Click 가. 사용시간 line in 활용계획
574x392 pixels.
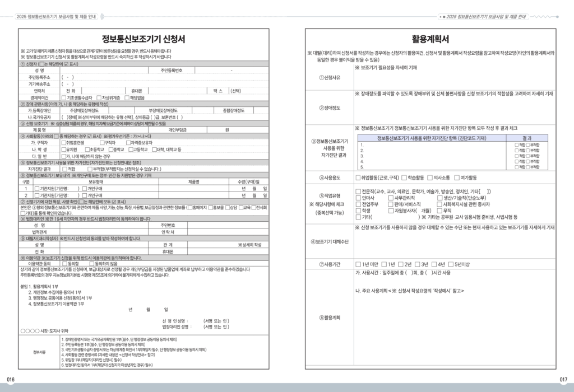pos(403,273)
